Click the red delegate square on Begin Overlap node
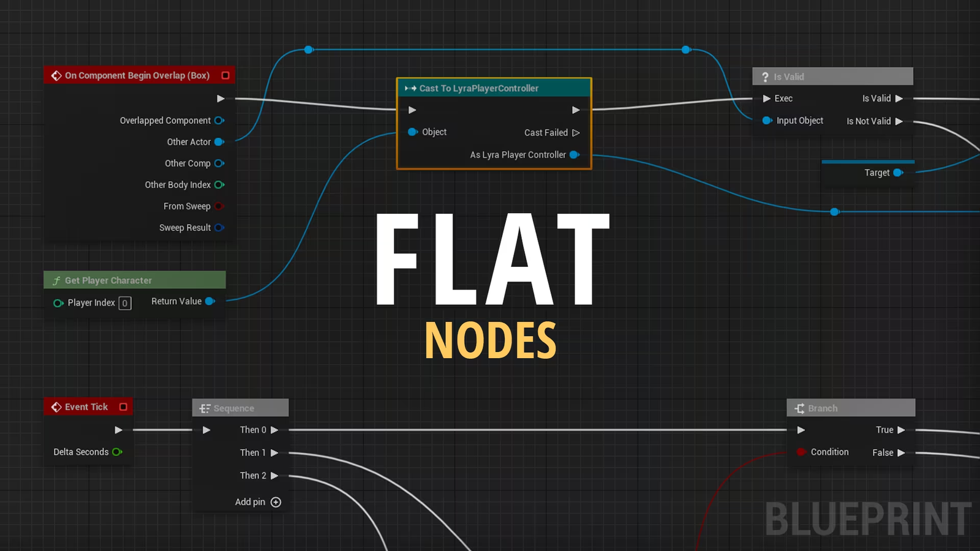 (224, 75)
